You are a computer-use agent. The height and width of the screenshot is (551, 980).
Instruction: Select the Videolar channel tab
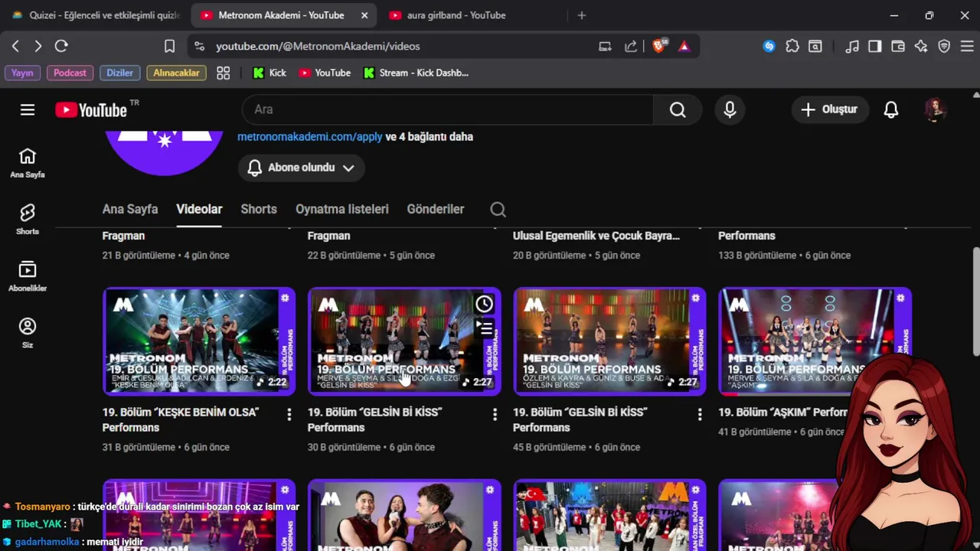tap(199, 209)
